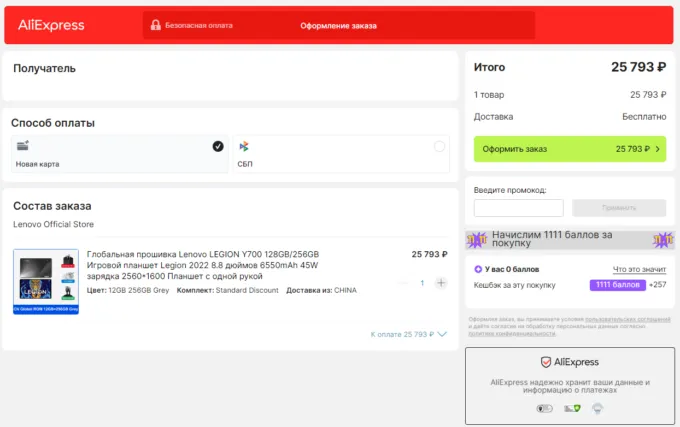This screenshot has width=680, height=427.
Task: Select the СБП payment method radio
Action: click(x=439, y=147)
